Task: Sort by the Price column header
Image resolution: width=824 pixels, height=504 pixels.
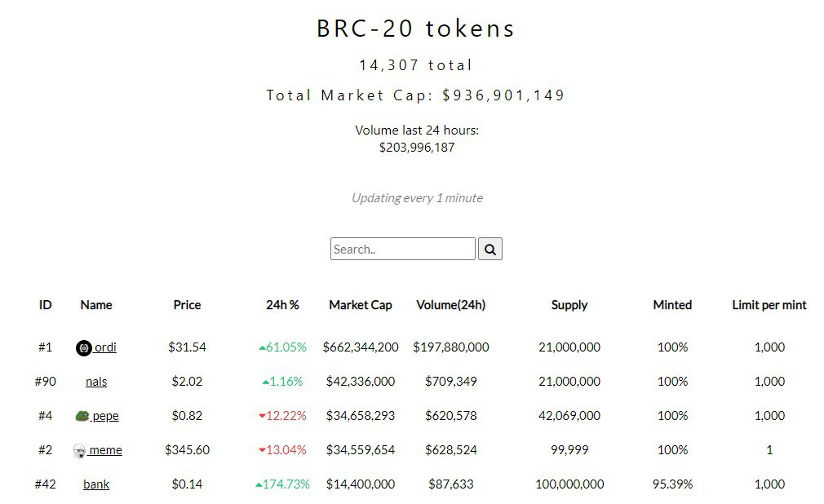Action: tap(187, 305)
